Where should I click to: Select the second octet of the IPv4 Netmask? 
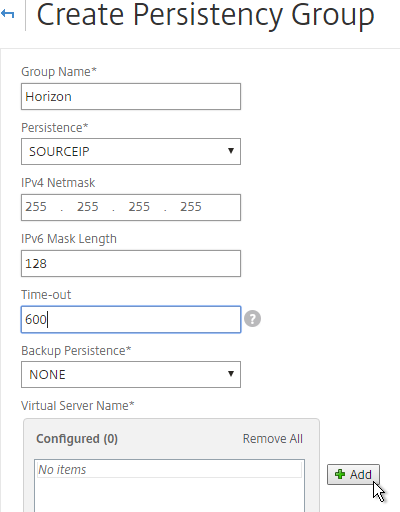[x=88, y=207]
